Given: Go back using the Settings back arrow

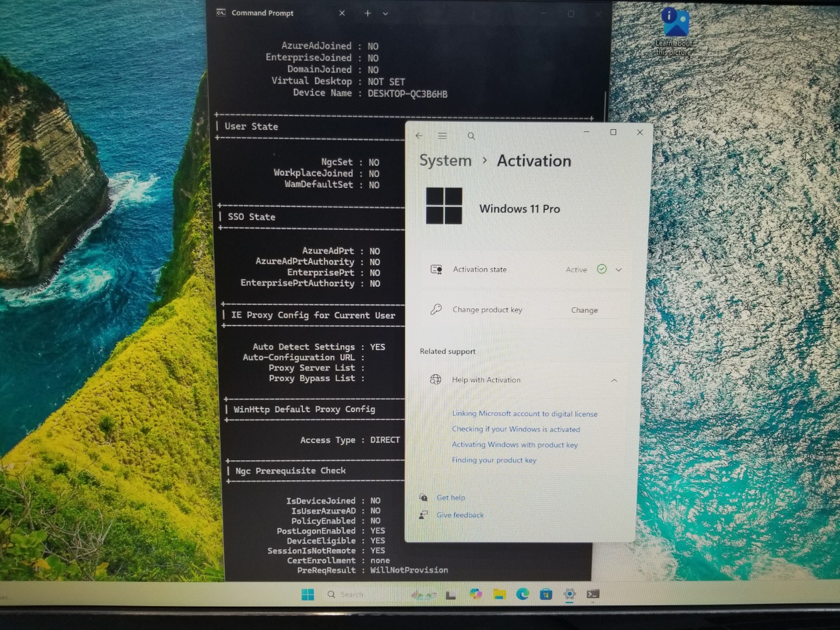Looking at the screenshot, I should coord(419,135).
